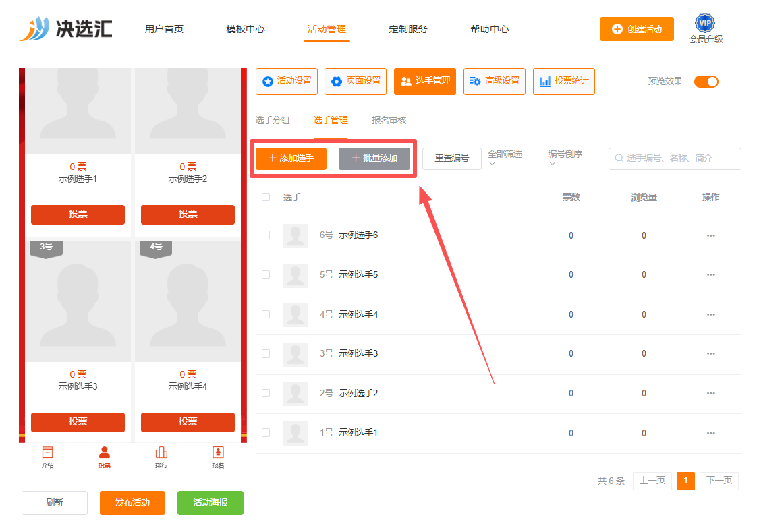This screenshot has height=532, width=759.
Task: Click the 票数 column header
Action: pyautogui.click(x=571, y=198)
